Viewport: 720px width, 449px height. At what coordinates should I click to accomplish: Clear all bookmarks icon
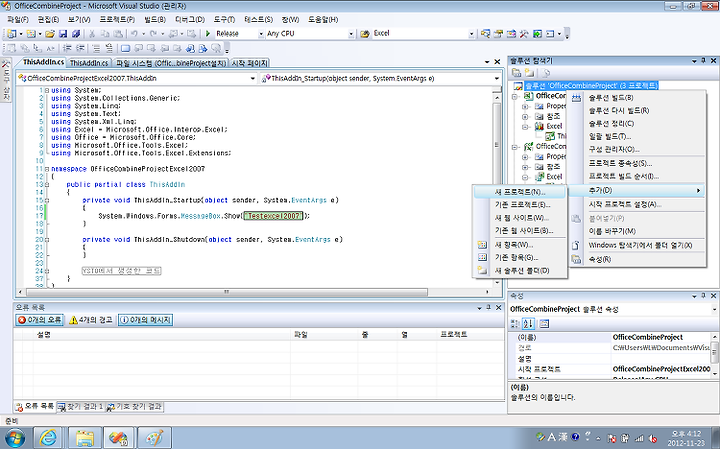click(x=216, y=48)
